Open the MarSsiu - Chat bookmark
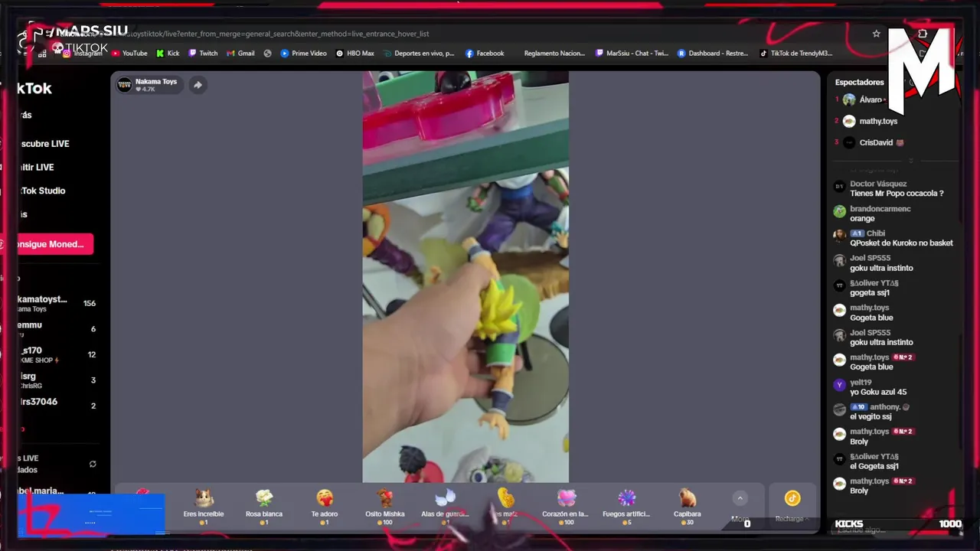Viewport: 980px width, 551px height. click(632, 54)
